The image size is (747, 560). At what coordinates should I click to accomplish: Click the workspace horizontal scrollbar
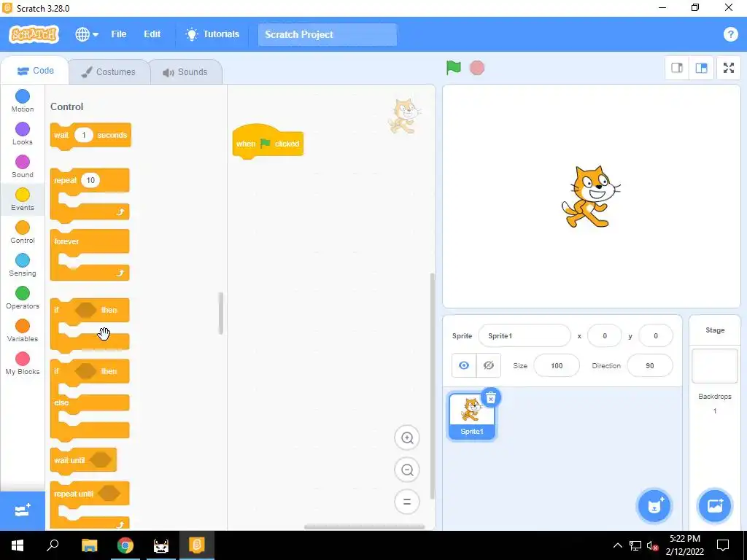[x=365, y=526]
